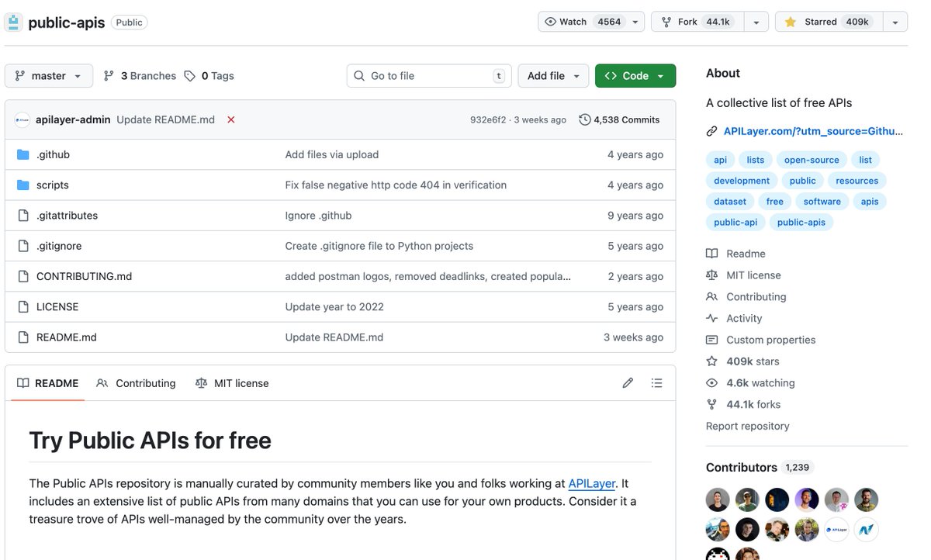This screenshot has height=560, width=931.
Task: Click commit message 'Update year to 2022'
Action: pos(334,306)
